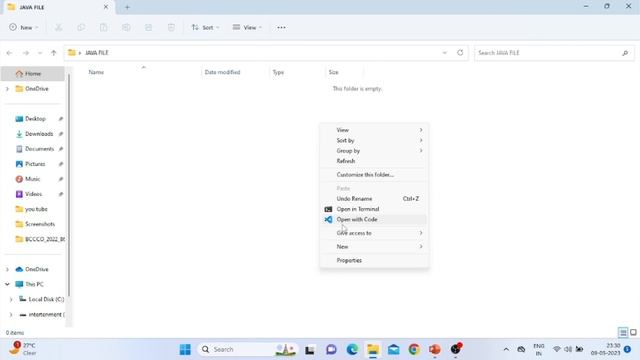Open Microsoft Edge from taskbar
The image size is (640, 360).
[352, 349]
